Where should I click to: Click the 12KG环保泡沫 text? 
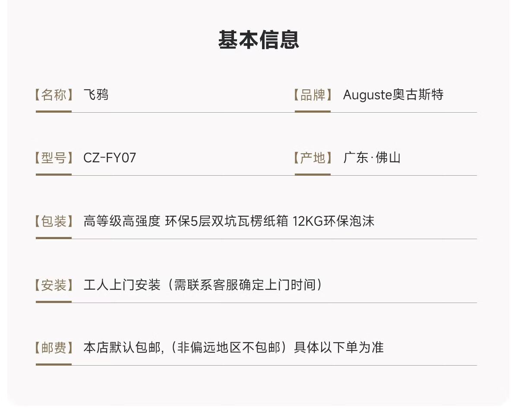[x=333, y=221]
